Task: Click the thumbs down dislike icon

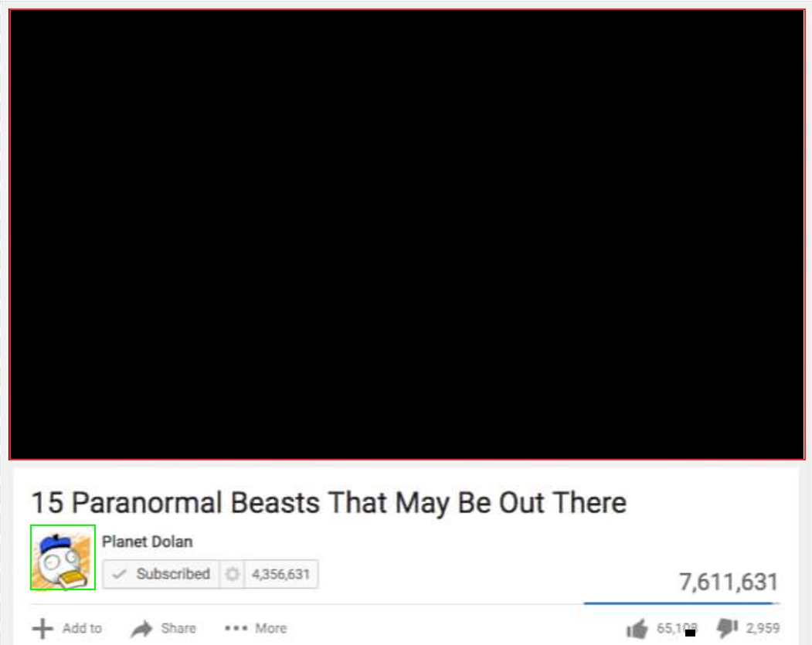Action: (727, 628)
